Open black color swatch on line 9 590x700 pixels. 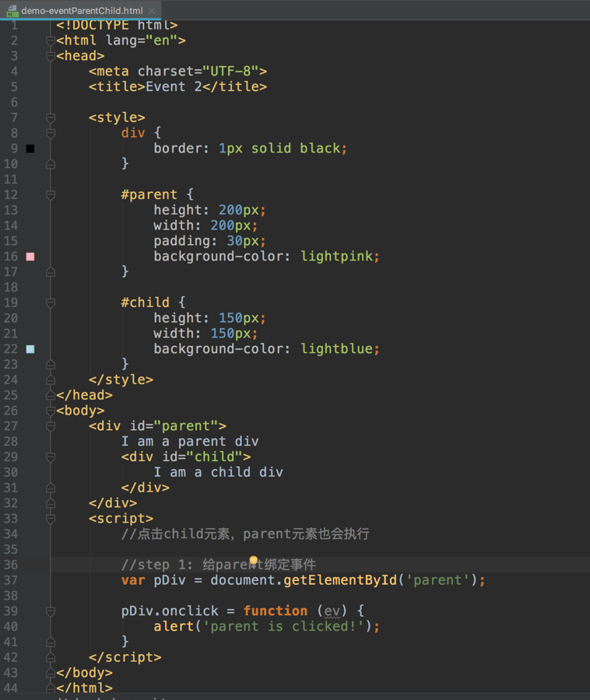coord(30,149)
